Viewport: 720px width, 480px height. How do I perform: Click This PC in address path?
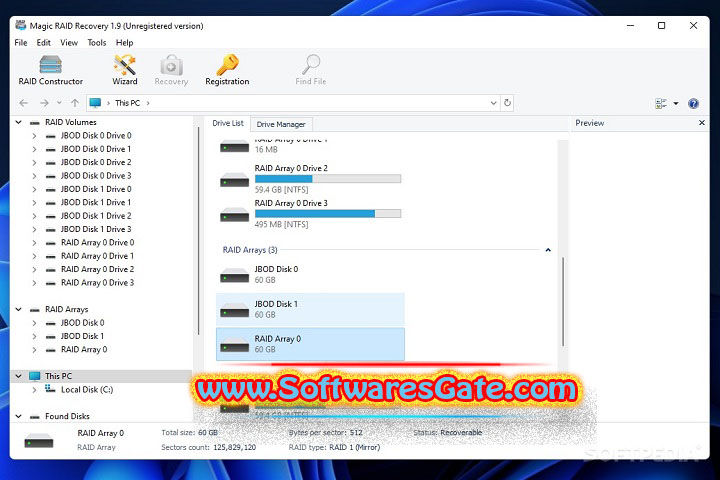coord(127,103)
